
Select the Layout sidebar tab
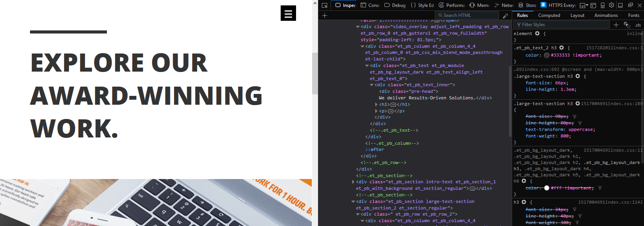577,15
